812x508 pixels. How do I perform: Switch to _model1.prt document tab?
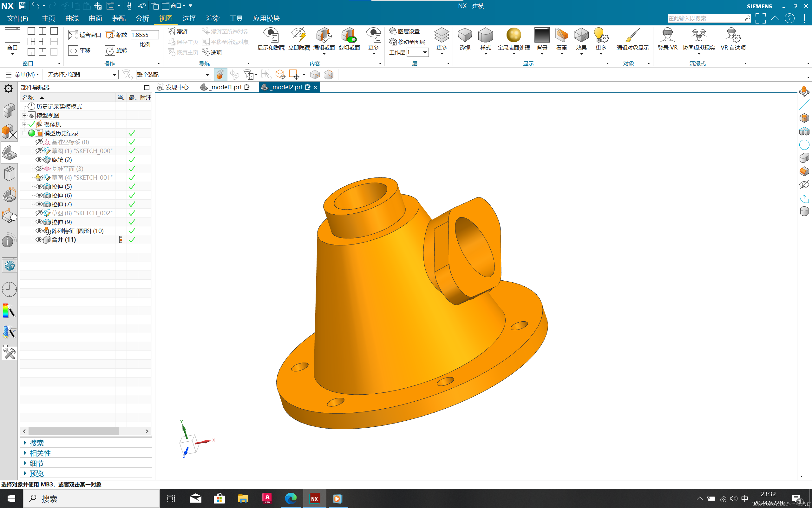click(x=225, y=87)
